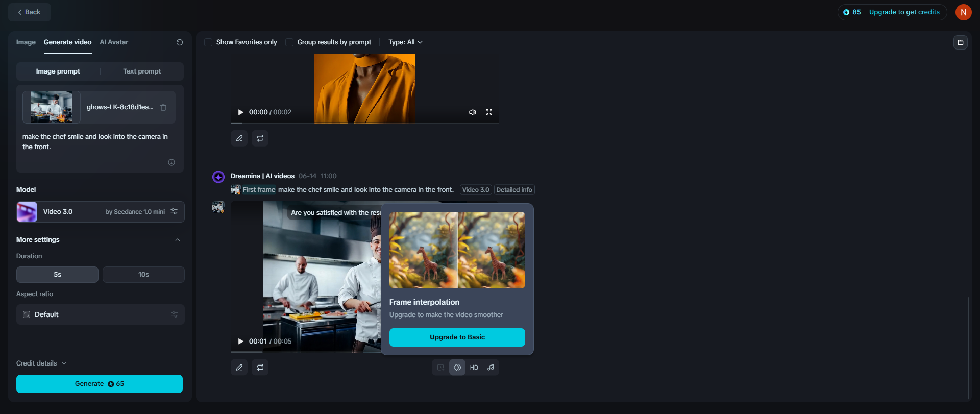Click the Video 3.0 tag on chef result
This screenshot has width=980, height=414.
[476, 190]
